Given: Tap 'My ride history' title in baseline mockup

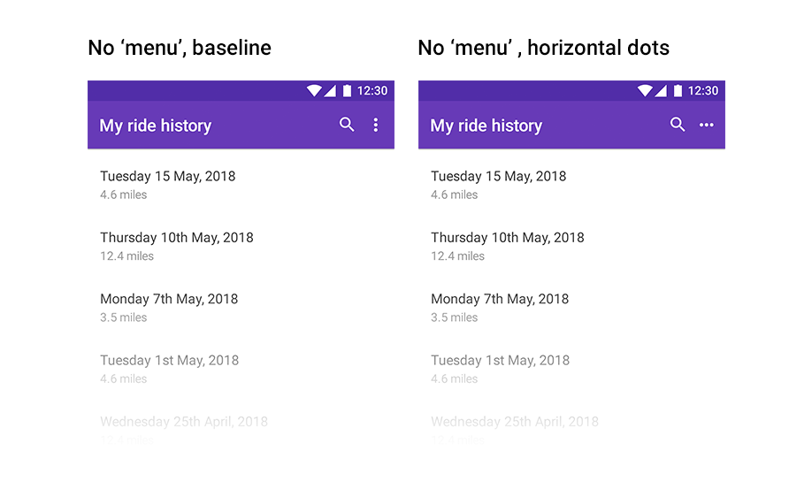Looking at the screenshot, I should 156,126.
